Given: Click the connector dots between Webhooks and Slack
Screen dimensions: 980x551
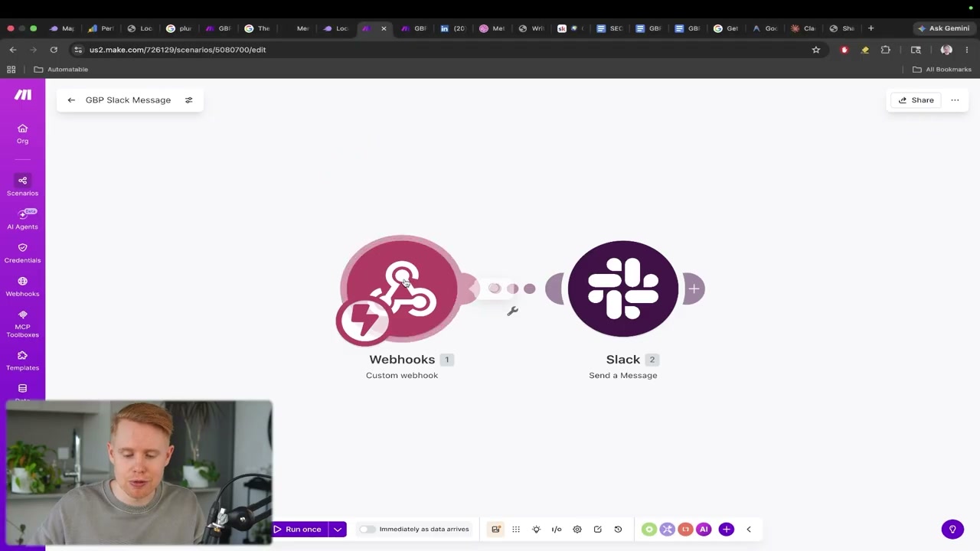Looking at the screenshot, I should point(511,289).
